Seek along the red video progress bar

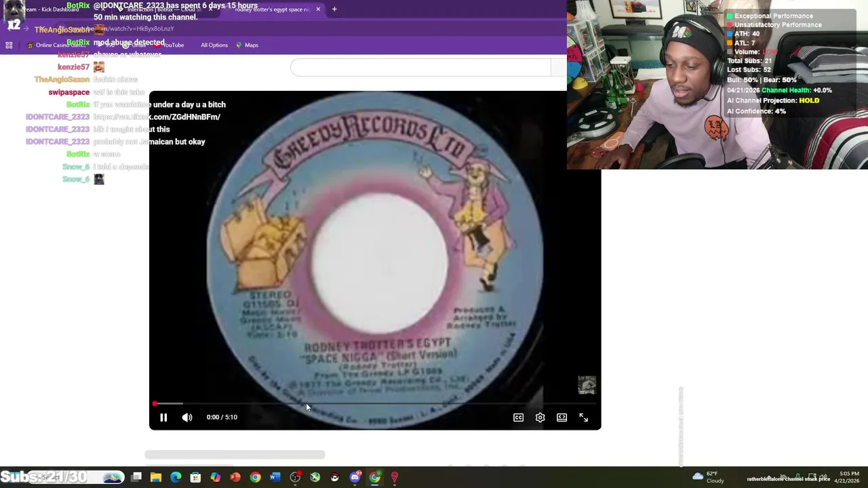pos(375,403)
